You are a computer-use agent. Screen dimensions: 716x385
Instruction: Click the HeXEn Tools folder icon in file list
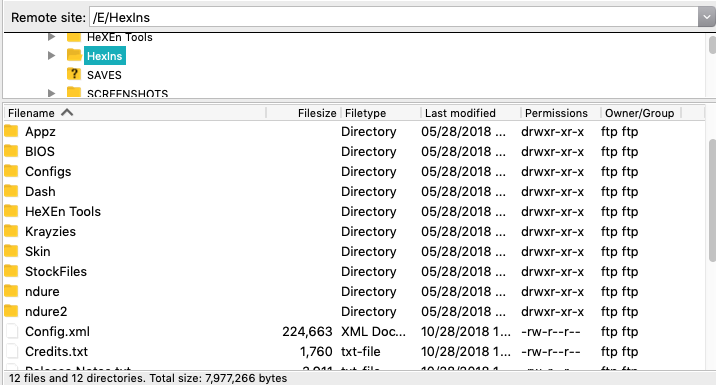click(11, 211)
